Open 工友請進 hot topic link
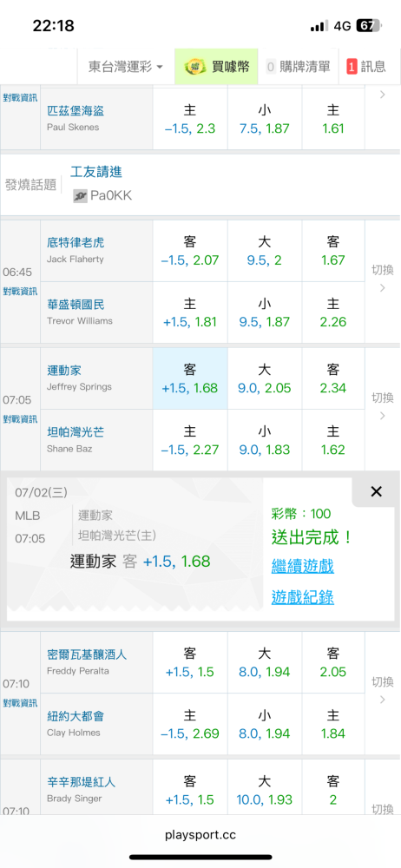The image size is (401, 868). [96, 172]
